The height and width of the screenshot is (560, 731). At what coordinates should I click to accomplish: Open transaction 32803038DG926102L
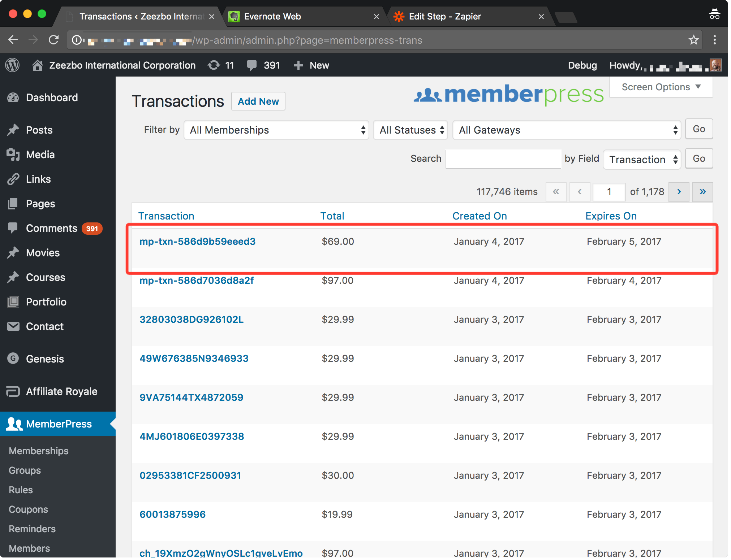point(192,319)
